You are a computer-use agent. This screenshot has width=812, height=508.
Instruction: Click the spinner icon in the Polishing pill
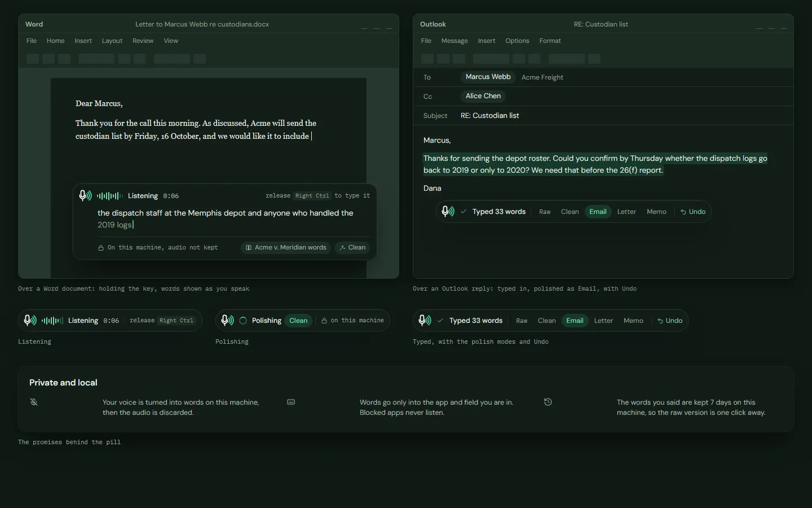pos(243,321)
